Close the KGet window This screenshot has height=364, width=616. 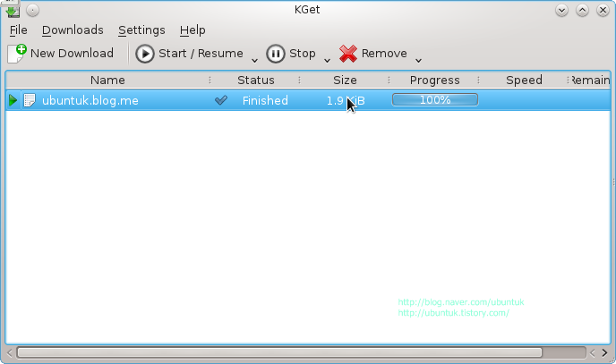point(603,10)
